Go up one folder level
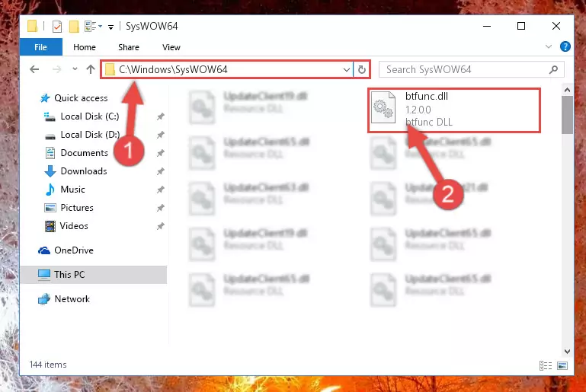 point(91,69)
